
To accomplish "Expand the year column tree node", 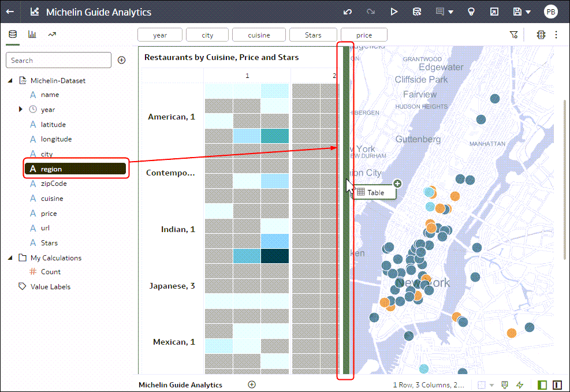I will [21, 109].
